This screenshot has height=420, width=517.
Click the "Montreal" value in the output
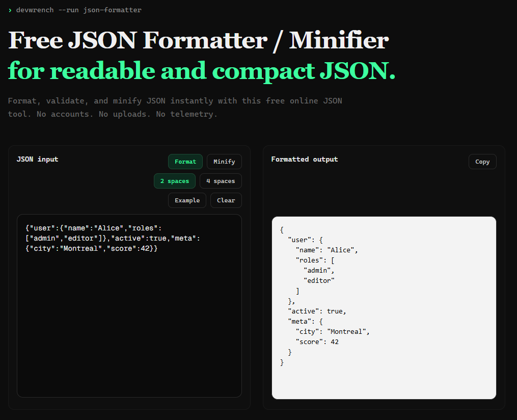click(x=346, y=332)
